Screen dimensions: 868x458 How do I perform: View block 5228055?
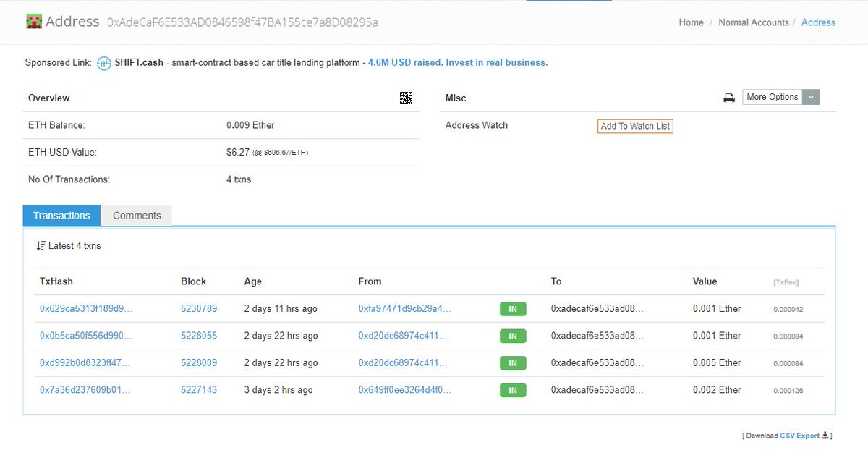pos(199,336)
